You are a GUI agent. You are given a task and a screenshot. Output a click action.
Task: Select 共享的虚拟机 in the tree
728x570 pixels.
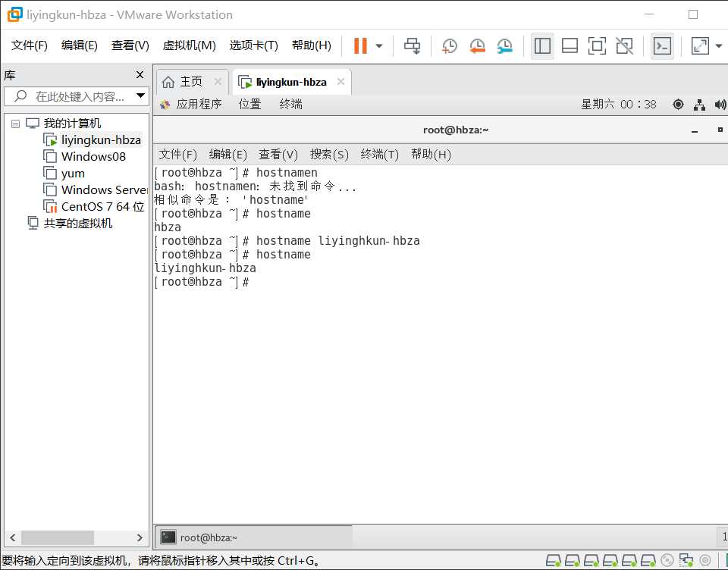click(x=70, y=224)
